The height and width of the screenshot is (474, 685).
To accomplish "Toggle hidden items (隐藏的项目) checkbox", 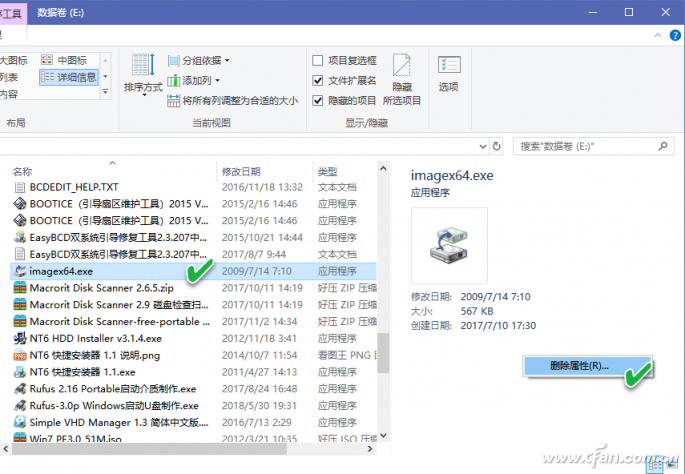I will click(318, 101).
